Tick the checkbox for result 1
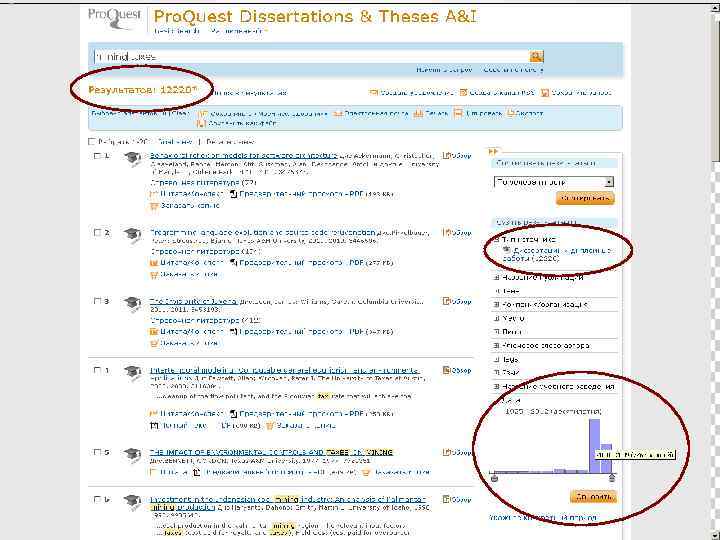The height and width of the screenshot is (540, 720). tap(97, 156)
